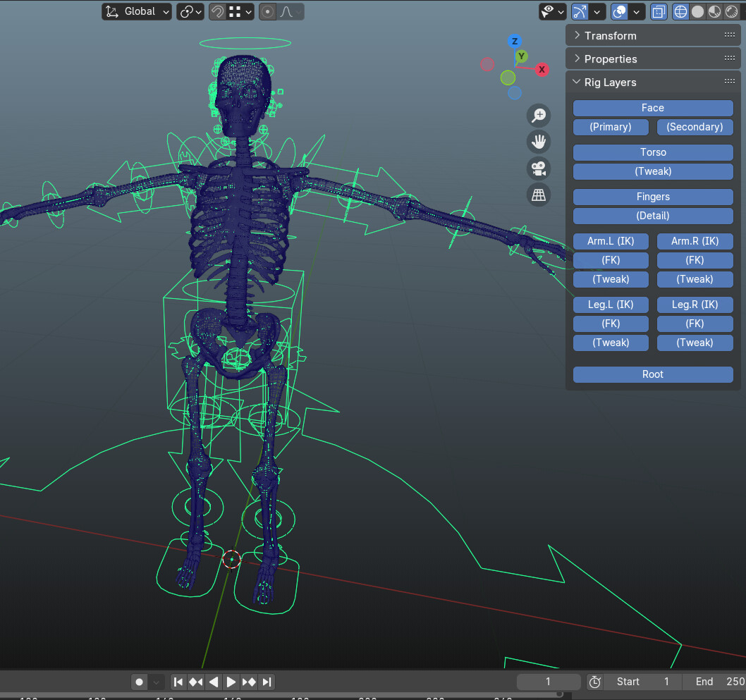Open the snapping options dropdown
Viewport: 746px width, 700px height.
pos(247,11)
